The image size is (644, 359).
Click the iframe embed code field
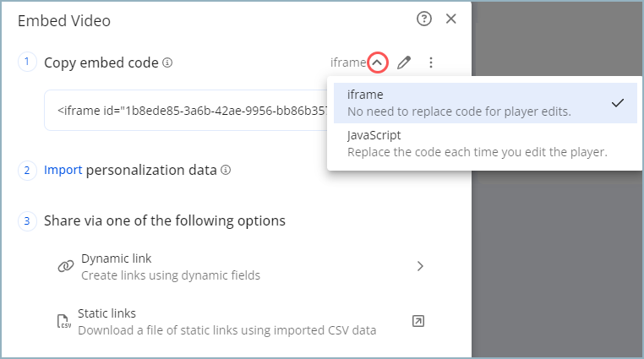(187, 111)
